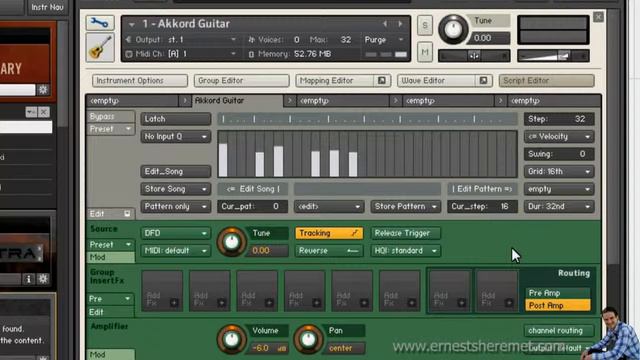The height and width of the screenshot is (360, 640).
Task: Click the Edit Pattern => button
Action: (x=482, y=189)
